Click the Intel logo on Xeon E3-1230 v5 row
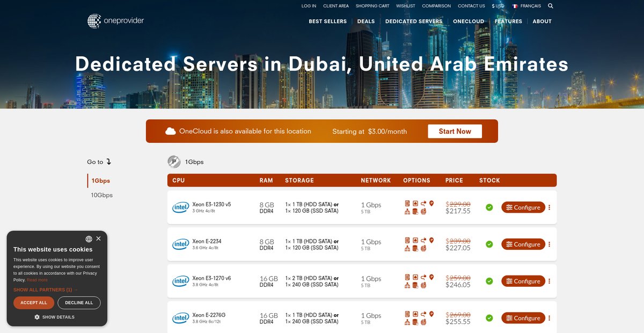This screenshot has width=644, height=333. coord(180,207)
